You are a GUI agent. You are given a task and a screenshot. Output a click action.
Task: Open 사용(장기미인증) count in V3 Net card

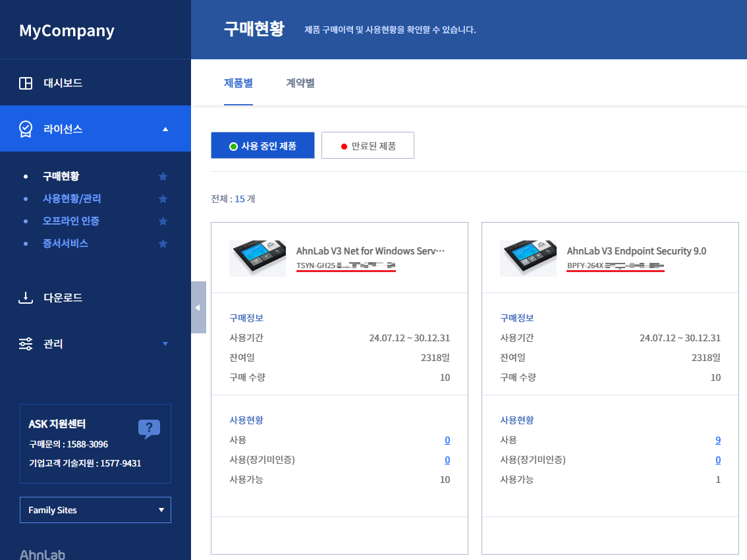coord(447,460)
